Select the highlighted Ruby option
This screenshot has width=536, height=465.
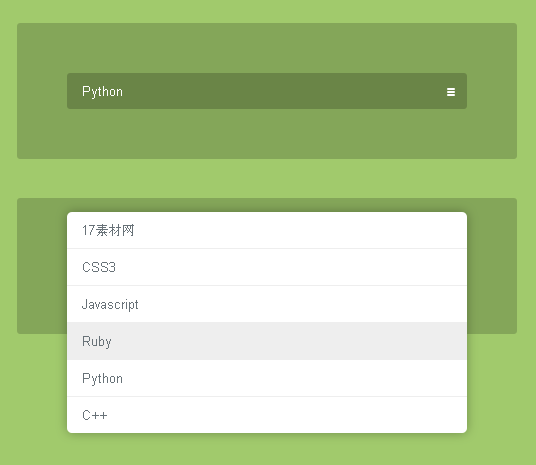pos(267,341)
